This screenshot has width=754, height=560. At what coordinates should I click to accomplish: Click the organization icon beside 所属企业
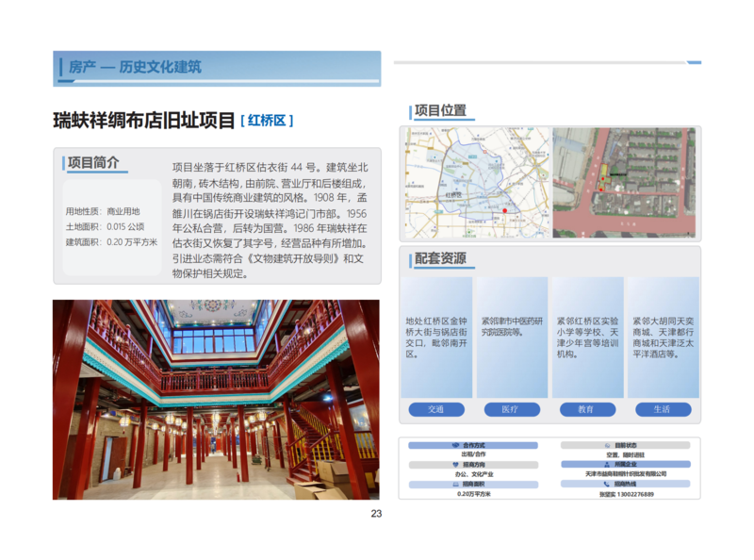(607, 464)
